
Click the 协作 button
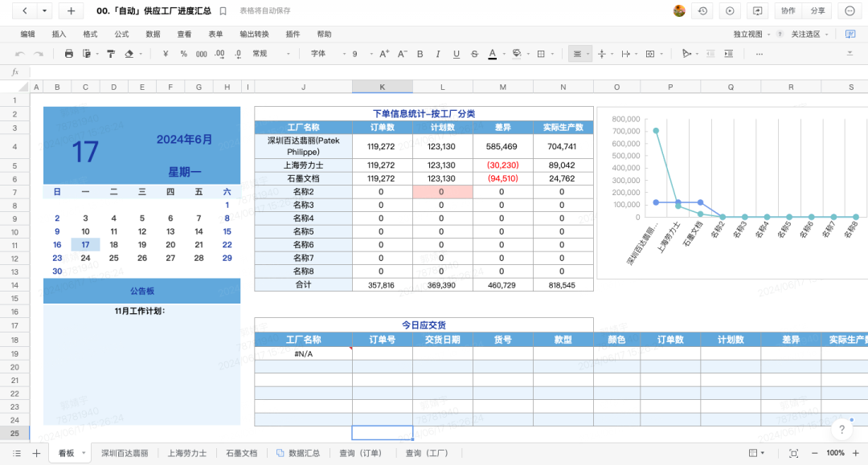(x=788, y=11)
